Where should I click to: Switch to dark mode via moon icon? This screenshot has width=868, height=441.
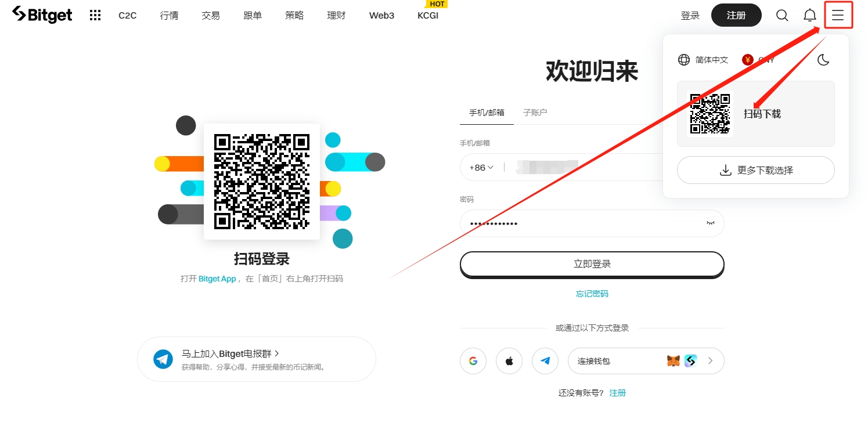click(823, 60)
